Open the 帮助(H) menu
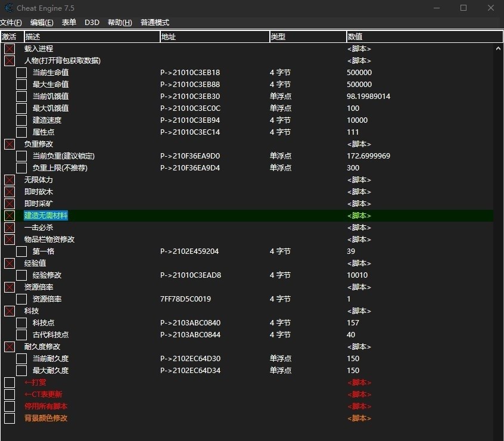The image size is (504, 441). [119, 22]
